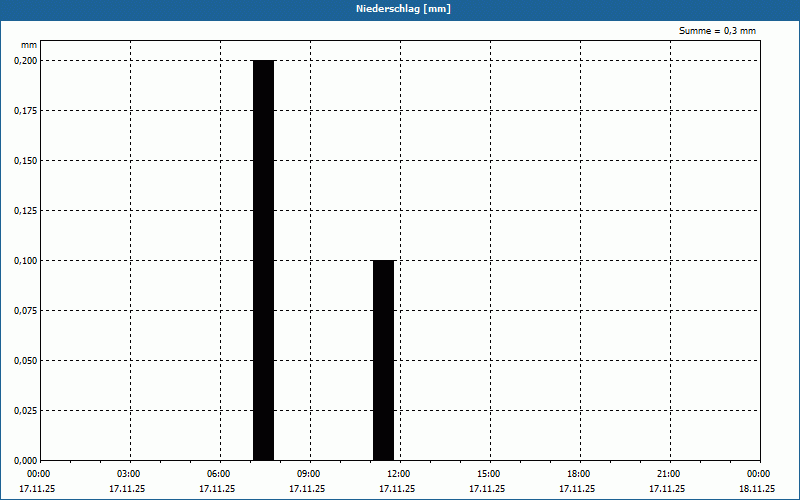Viewport: 800px width, 500px height.
Task: Click the 03:00 time axis label
Action: coord(128,474)
